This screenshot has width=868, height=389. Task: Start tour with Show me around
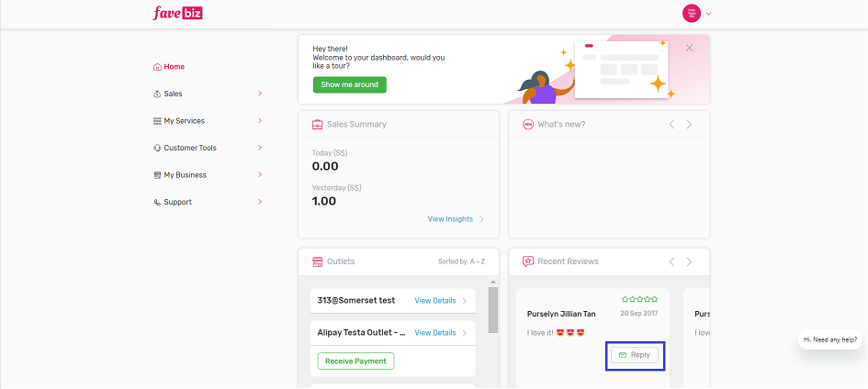coord(350,84)
